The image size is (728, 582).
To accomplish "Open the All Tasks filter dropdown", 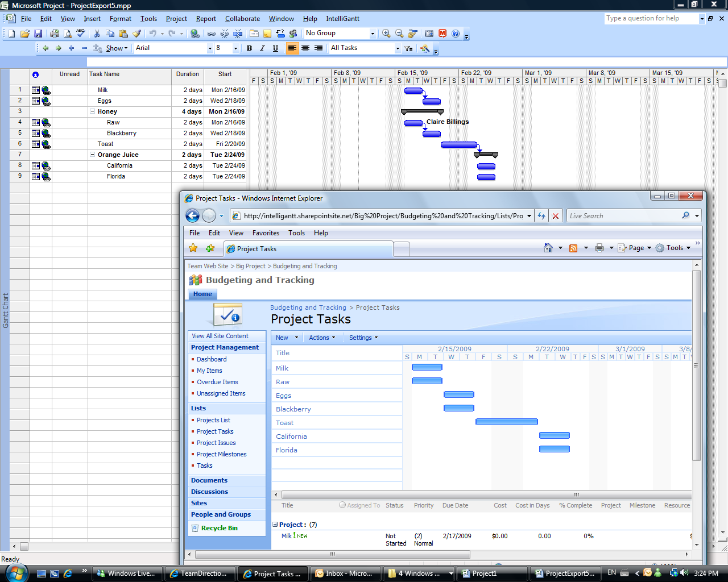I will pos(398,48).
